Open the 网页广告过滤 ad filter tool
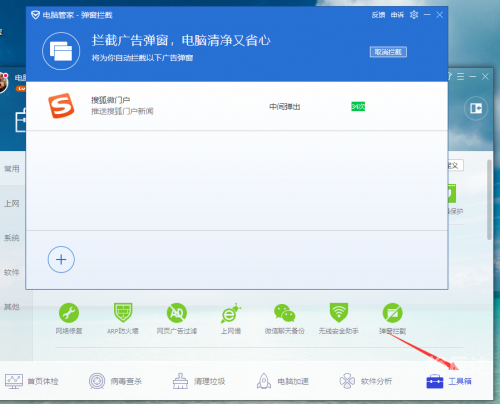 [177, 313]
